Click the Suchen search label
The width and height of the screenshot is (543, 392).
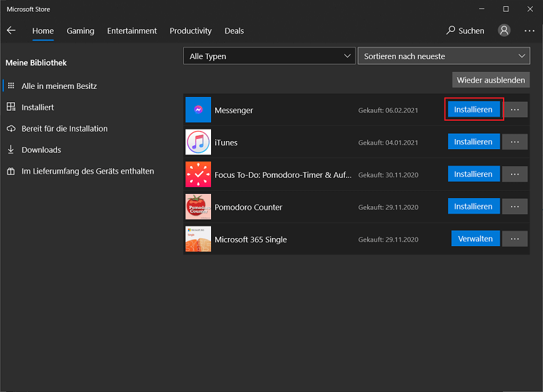471,31
